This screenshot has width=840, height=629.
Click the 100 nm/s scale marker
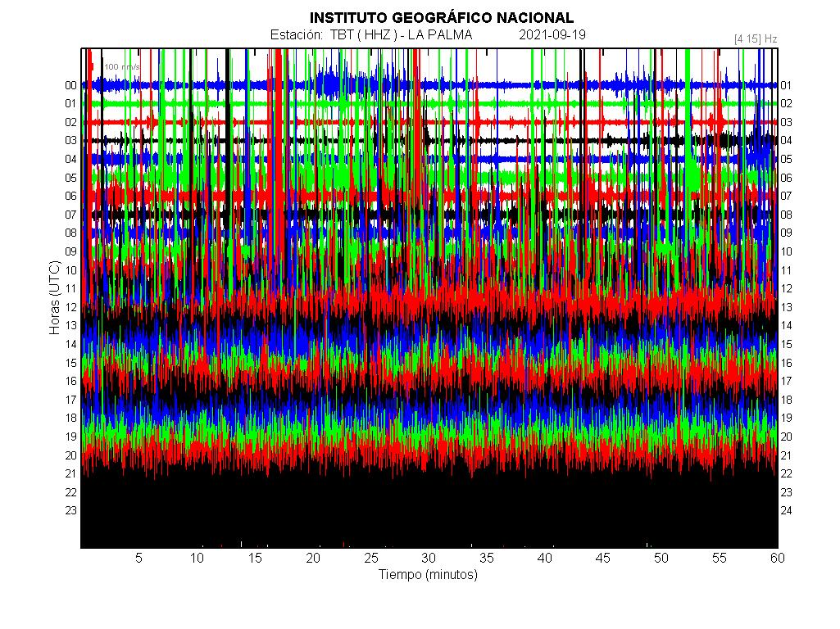coord(121,67)
